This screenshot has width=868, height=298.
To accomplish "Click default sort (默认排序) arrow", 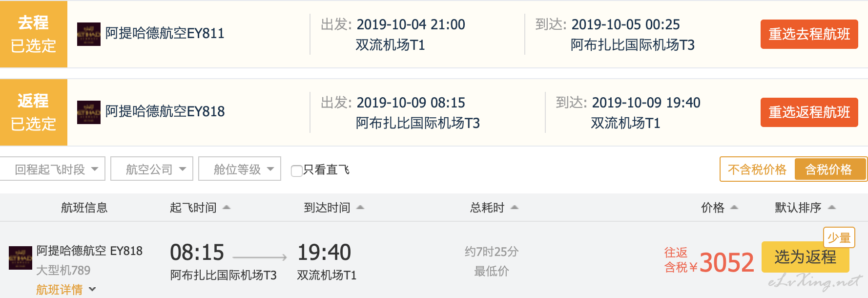I will point(832,208).
